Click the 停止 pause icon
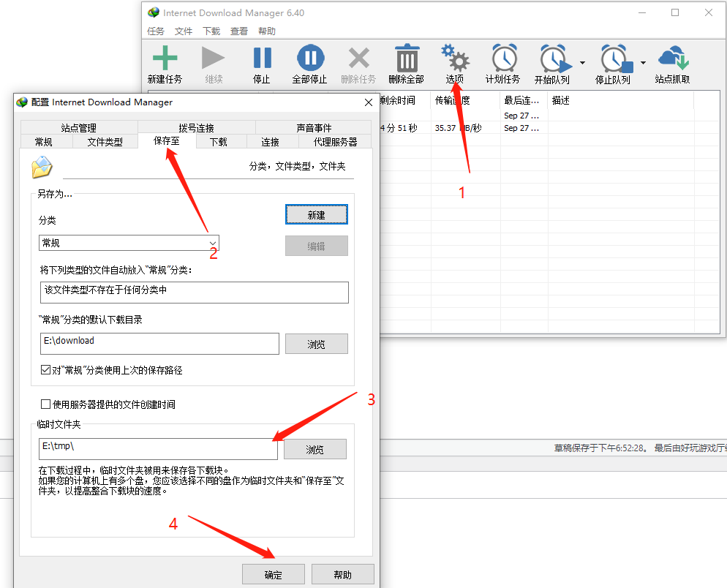The height and width of the screenshot is (588, 727). pos(263,58)
